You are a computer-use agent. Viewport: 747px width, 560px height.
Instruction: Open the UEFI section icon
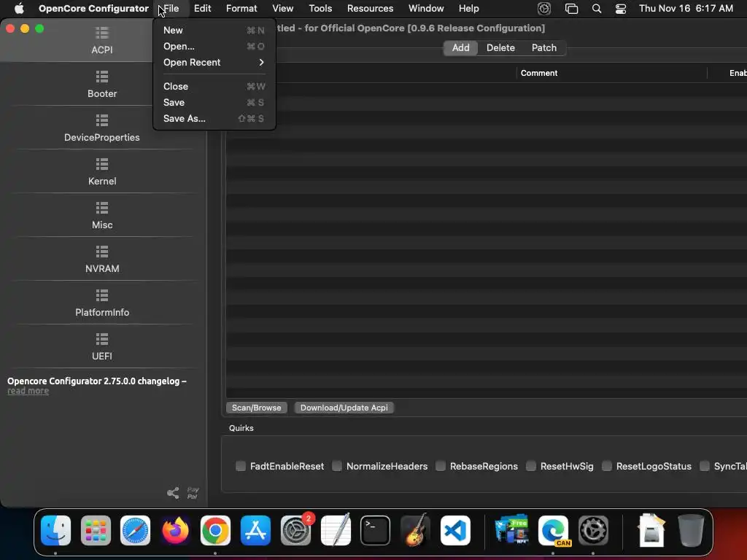[102, 339]
